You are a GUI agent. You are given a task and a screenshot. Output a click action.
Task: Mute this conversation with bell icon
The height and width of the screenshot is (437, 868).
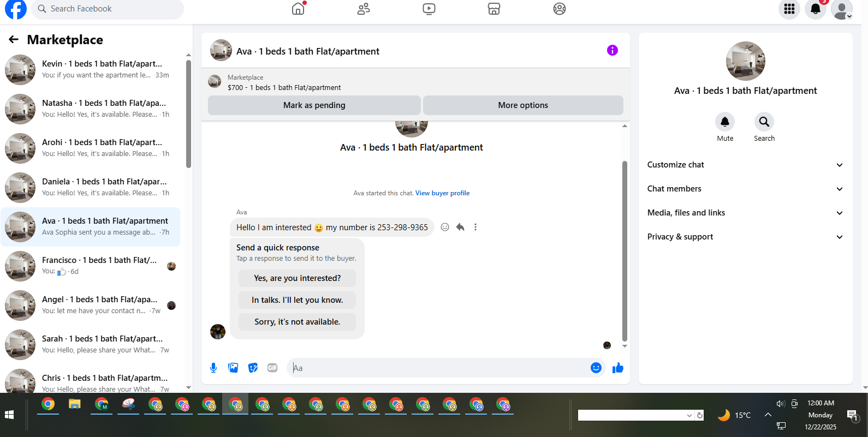725,122
